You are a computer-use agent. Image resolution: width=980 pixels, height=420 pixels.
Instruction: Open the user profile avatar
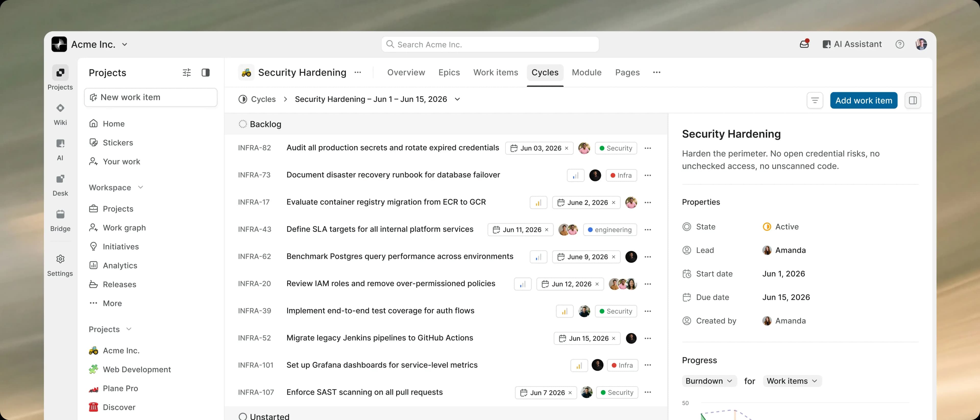click(x=921, y=44)
